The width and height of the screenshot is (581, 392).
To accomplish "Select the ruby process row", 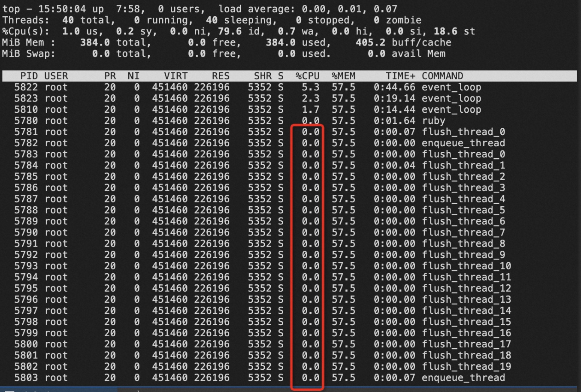I will [290, 121].
